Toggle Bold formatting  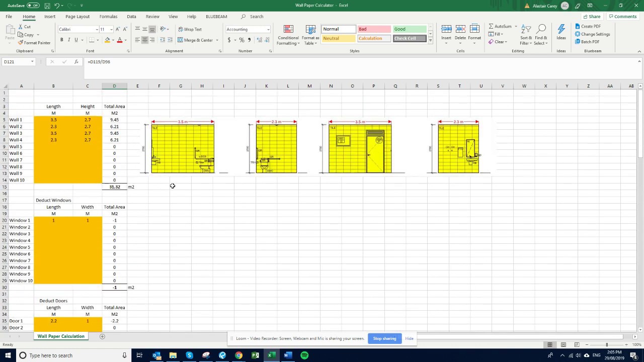[x=62, y=40]
